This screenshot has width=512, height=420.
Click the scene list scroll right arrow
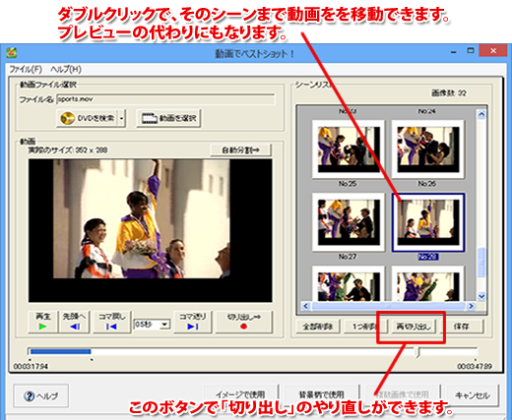tap(472, 306)
